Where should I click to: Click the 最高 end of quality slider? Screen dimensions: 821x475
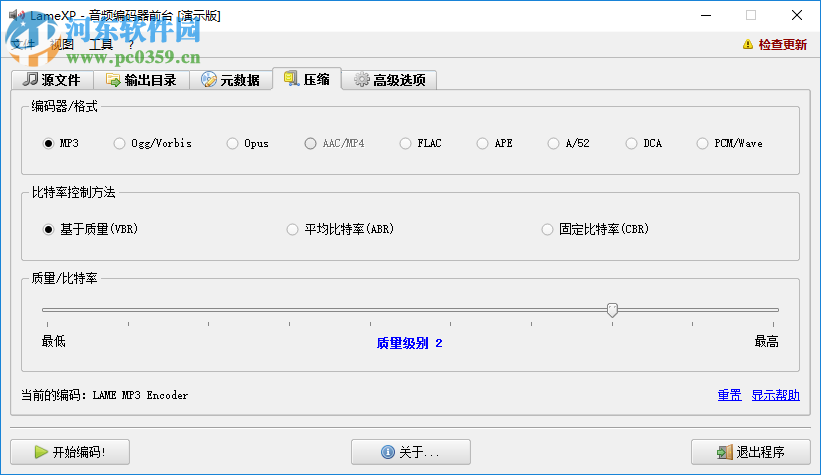click(x=767, y=341)
